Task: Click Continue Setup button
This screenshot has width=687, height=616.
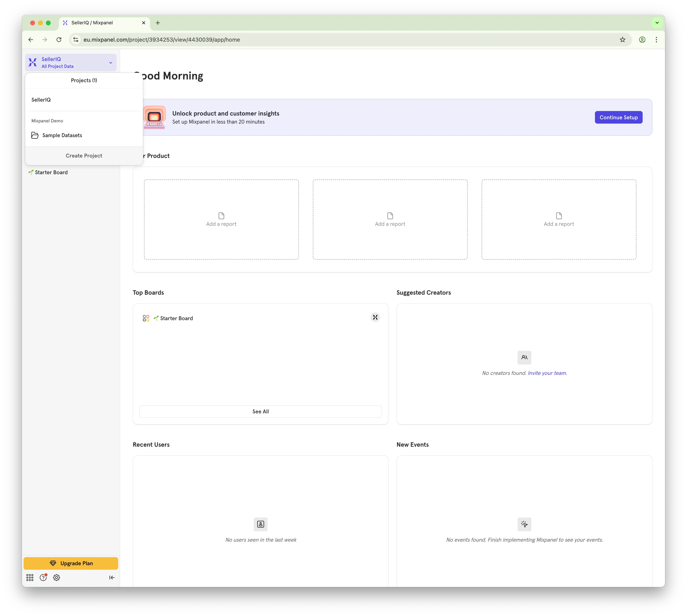Action: tap(619, 118)
